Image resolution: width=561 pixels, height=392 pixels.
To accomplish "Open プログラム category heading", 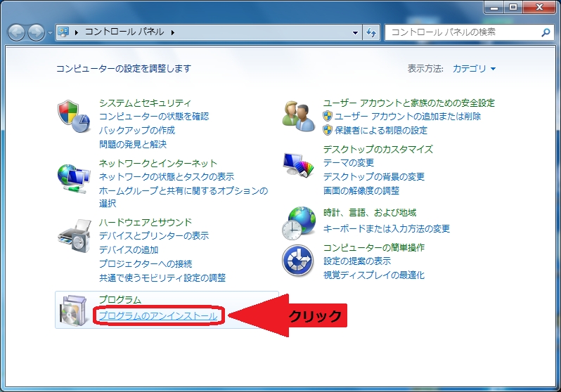I will [x=120, y=299].
